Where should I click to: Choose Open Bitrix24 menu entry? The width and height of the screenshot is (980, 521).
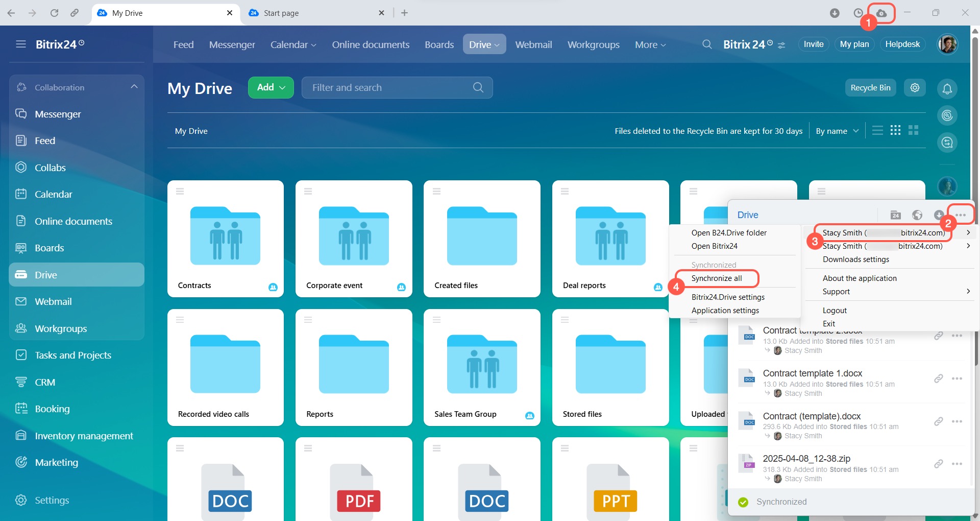714,246
